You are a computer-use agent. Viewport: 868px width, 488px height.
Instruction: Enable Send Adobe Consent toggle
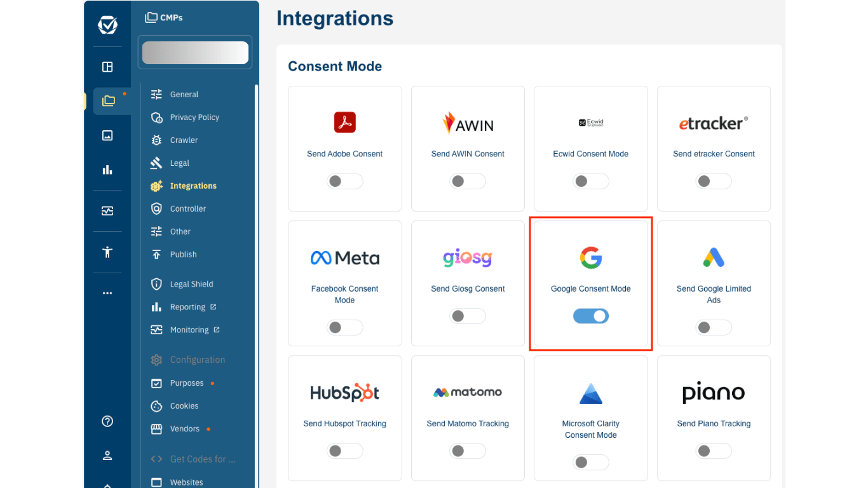coord(345,181)
